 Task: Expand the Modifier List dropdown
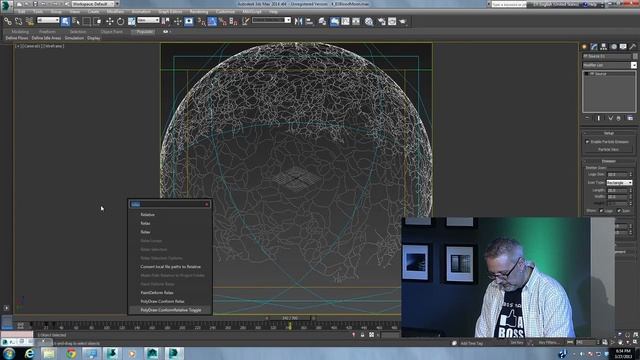tap(609, 65)
